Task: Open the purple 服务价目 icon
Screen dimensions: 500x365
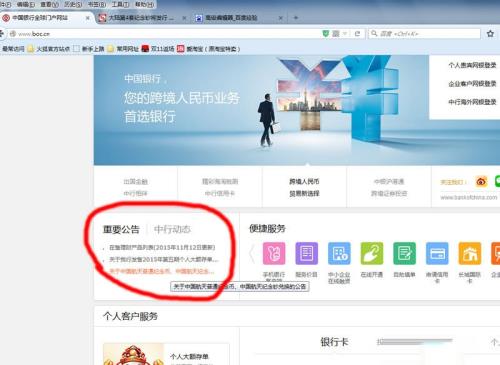Action: (x=306, y=253)
